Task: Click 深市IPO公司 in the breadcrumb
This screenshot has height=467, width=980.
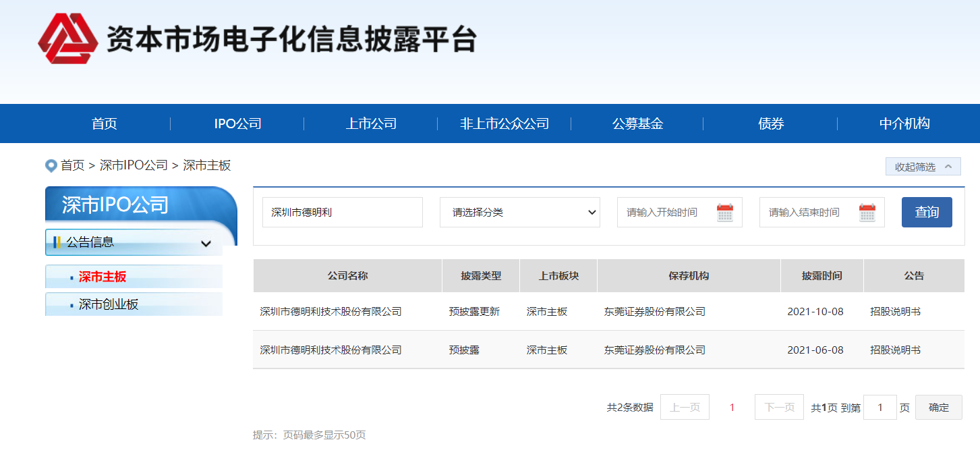Action: point(134,165)
